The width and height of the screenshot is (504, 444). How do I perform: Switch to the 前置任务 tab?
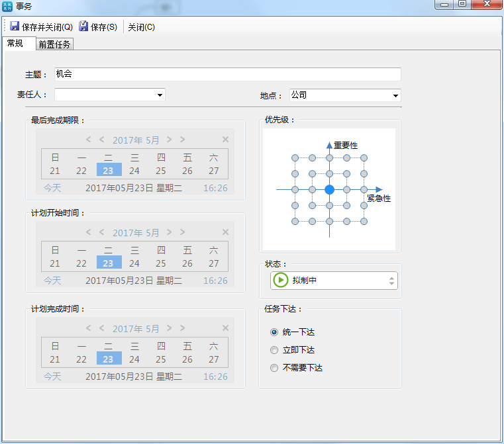55,44
